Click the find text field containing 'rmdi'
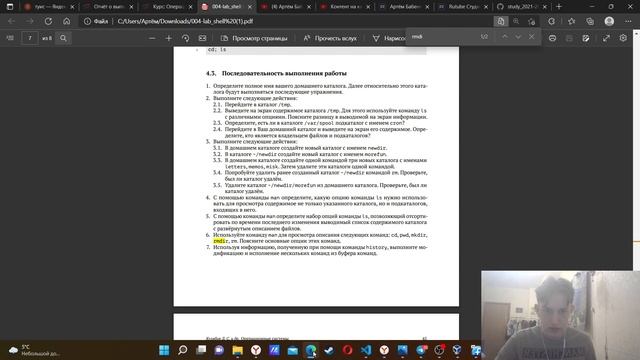 [x=443, y=37]
